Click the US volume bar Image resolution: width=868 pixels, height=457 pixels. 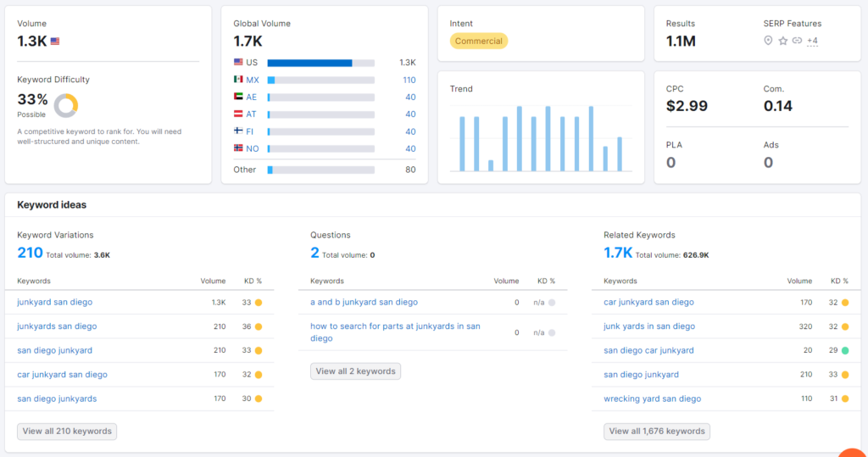[321, 63]
